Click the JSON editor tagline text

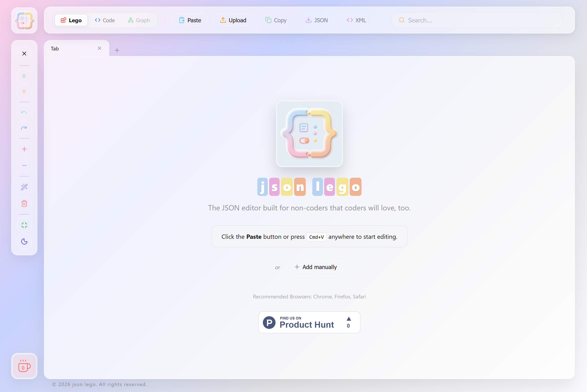click(309, 208)
